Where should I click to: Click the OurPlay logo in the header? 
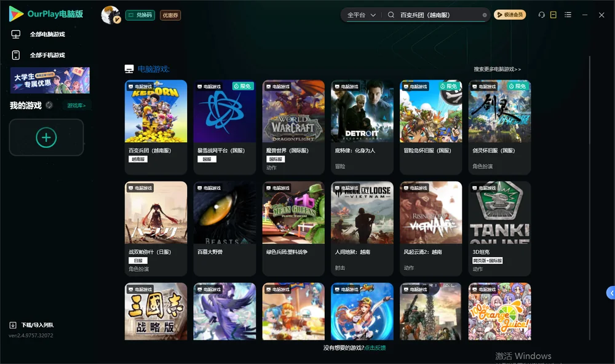coord(46,14)
